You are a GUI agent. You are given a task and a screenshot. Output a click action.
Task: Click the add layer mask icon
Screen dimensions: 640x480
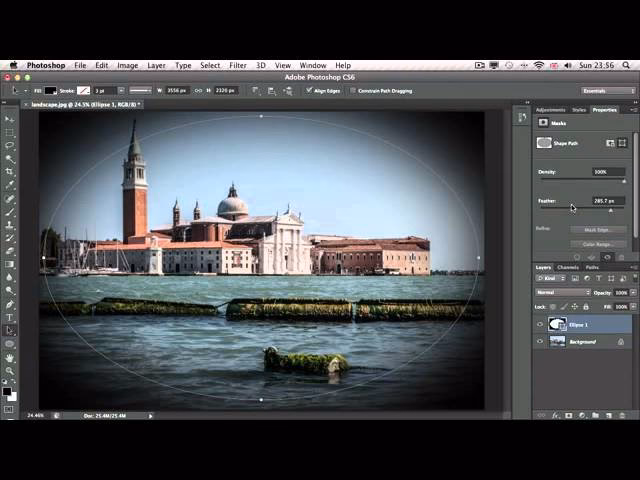pos(569,416)
